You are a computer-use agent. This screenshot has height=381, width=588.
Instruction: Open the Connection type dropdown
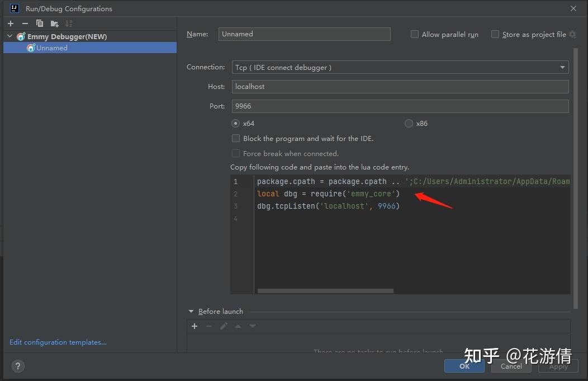point(400,67)
